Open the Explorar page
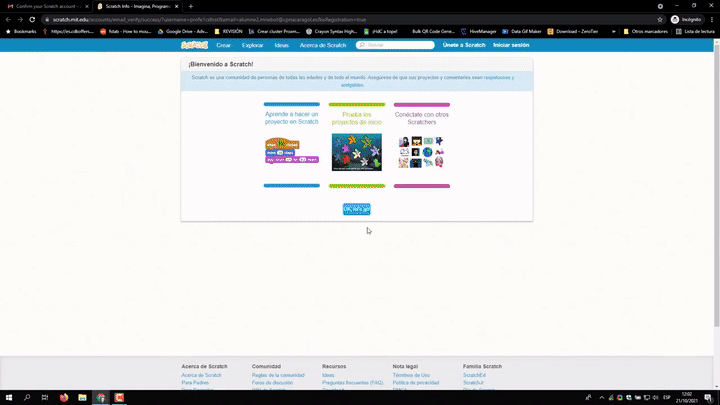The image size is (720, 405). point(252,45)
